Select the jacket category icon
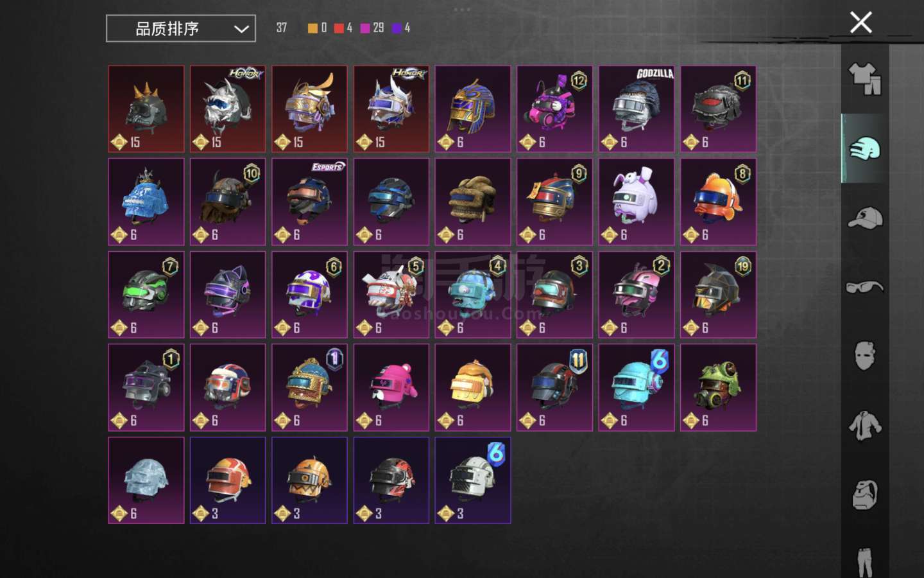 [865, 425]
